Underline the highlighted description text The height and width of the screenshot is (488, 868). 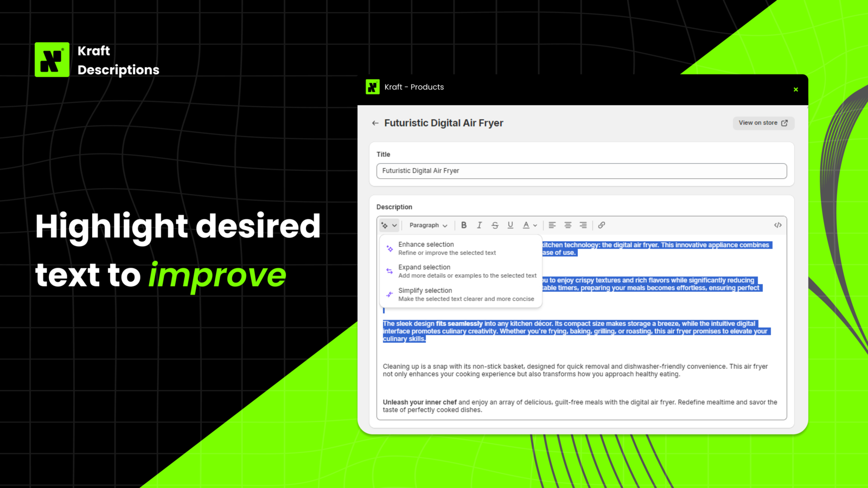coord(510,225)
